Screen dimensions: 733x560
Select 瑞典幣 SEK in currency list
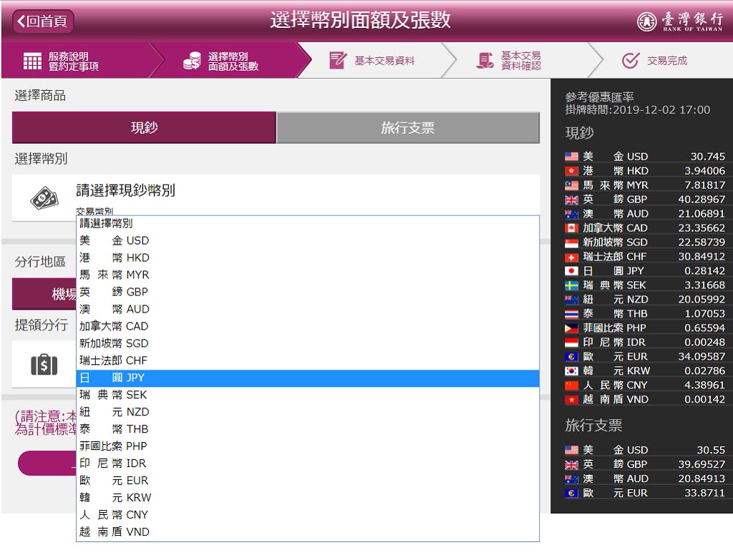[308, 395]
